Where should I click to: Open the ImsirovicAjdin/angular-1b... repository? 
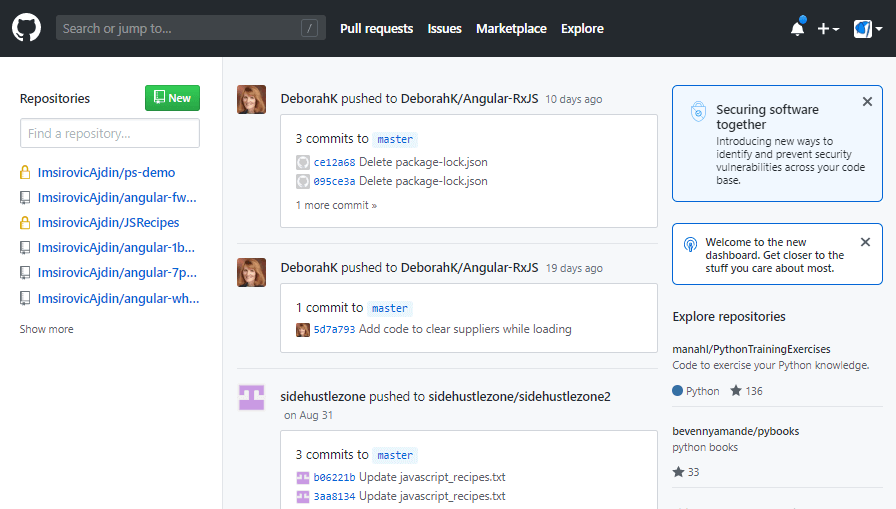pyautogui.click(x=117, y=247)
